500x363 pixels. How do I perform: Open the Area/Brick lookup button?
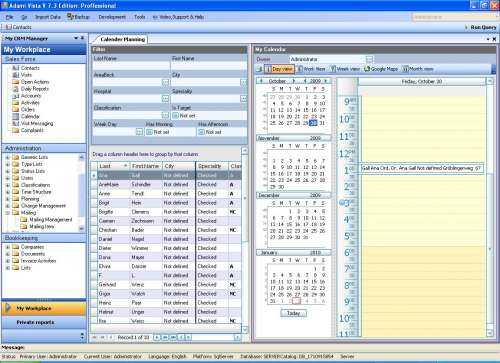pos(165,82)
